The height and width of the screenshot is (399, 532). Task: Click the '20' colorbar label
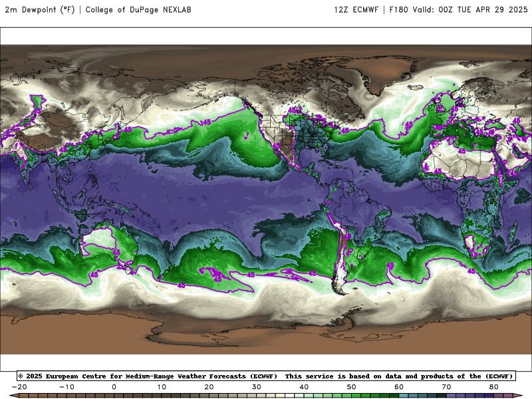[x=209, y=387]
